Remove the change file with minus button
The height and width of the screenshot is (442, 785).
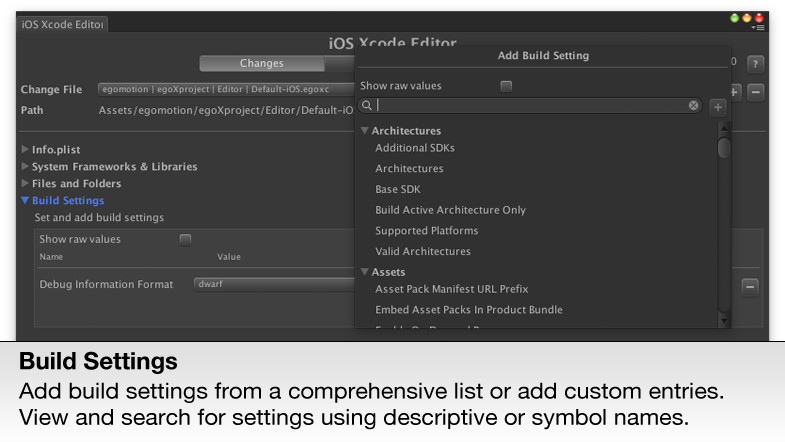pos(755,92)
